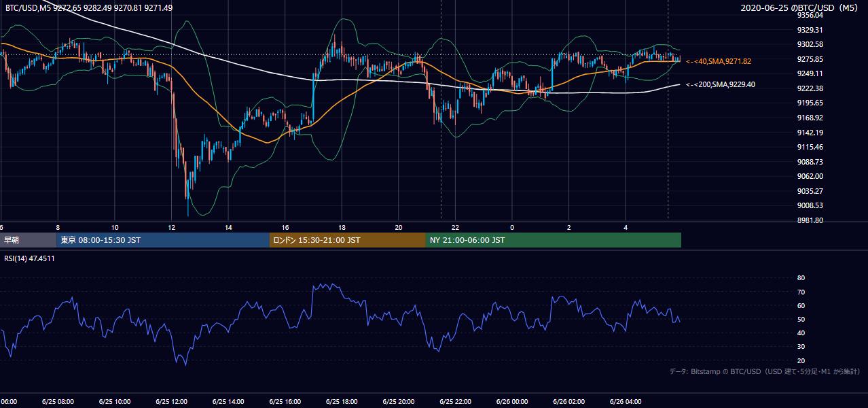Click the RSI(14) 47.4511 indicator label
The image size is (868, 408).
[x=29, y=258]
